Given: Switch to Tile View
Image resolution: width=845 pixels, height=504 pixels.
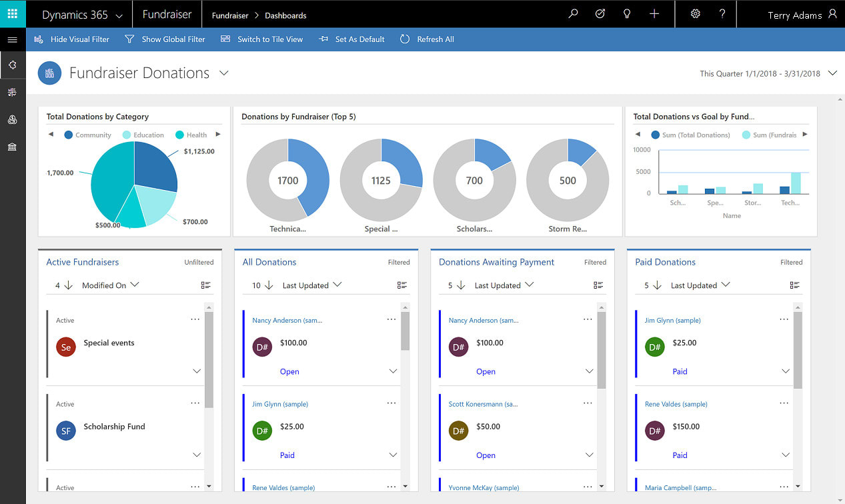Looking at the screenshot, I should click(x=261, y=39).
